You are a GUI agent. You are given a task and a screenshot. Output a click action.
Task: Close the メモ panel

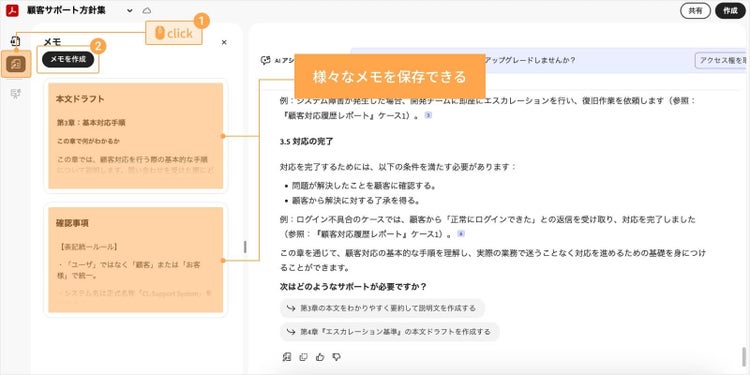[224, 42]
